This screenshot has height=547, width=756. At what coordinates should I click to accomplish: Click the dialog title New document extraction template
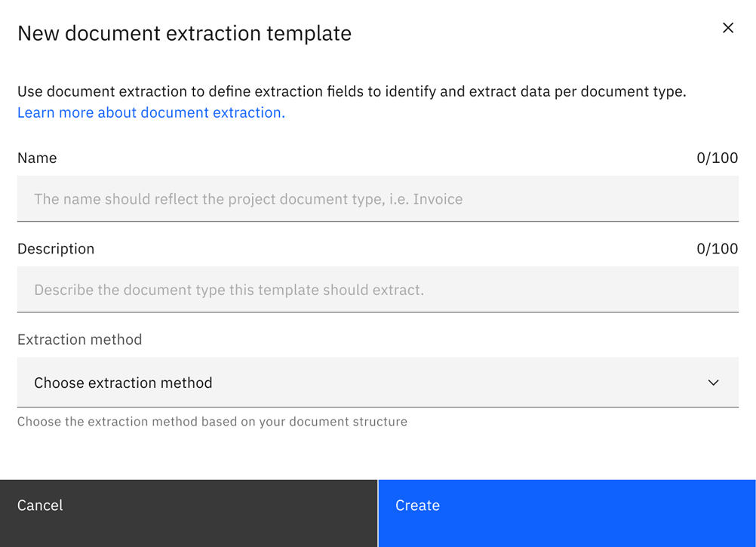click(184, 33)
